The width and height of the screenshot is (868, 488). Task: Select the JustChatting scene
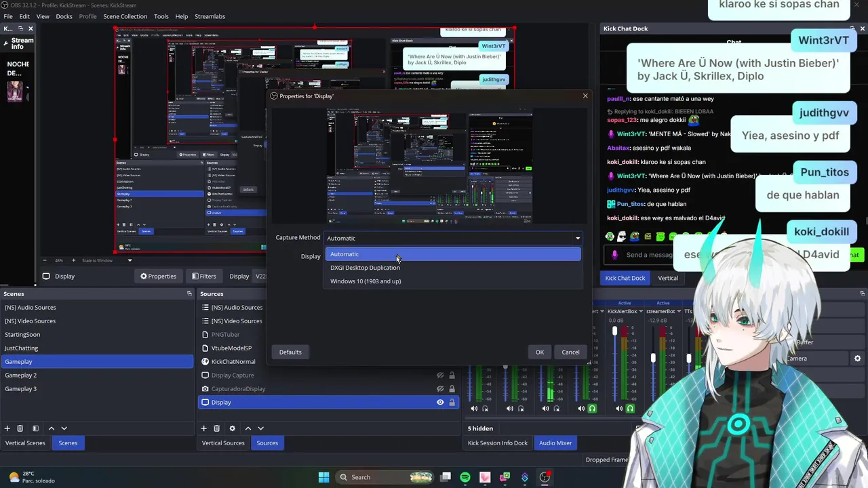click(x=97, y=348)
